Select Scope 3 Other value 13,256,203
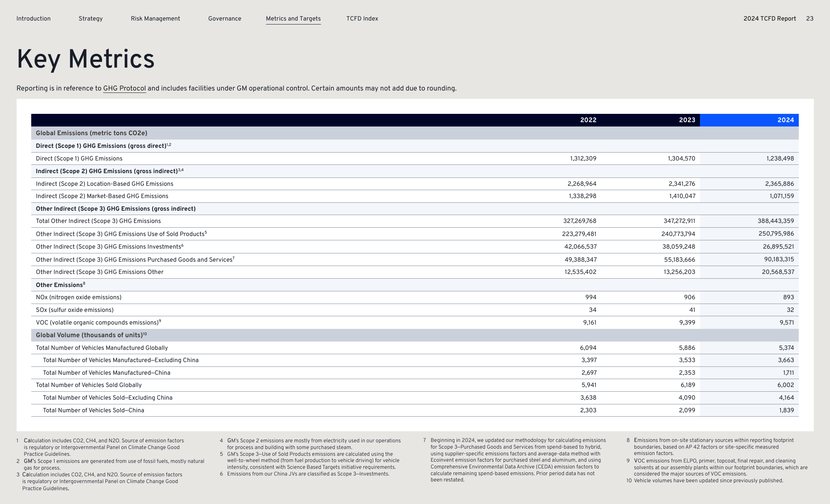830x504 pixels. [679, 272]
